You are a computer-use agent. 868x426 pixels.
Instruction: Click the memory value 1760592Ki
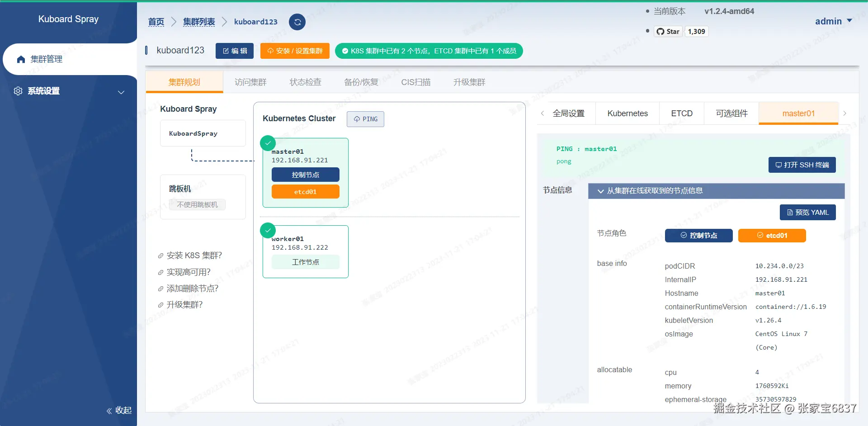tap(772, 386)
